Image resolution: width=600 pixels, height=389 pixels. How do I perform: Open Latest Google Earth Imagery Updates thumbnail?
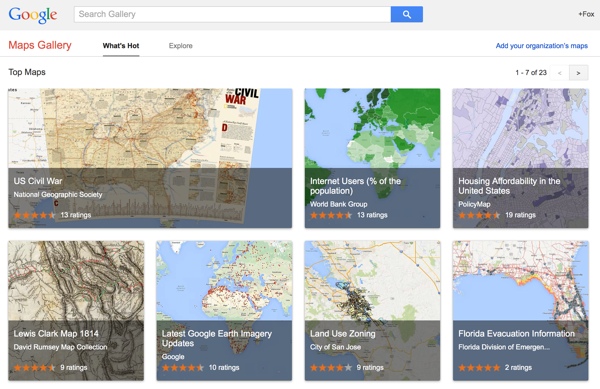point(224,311)
